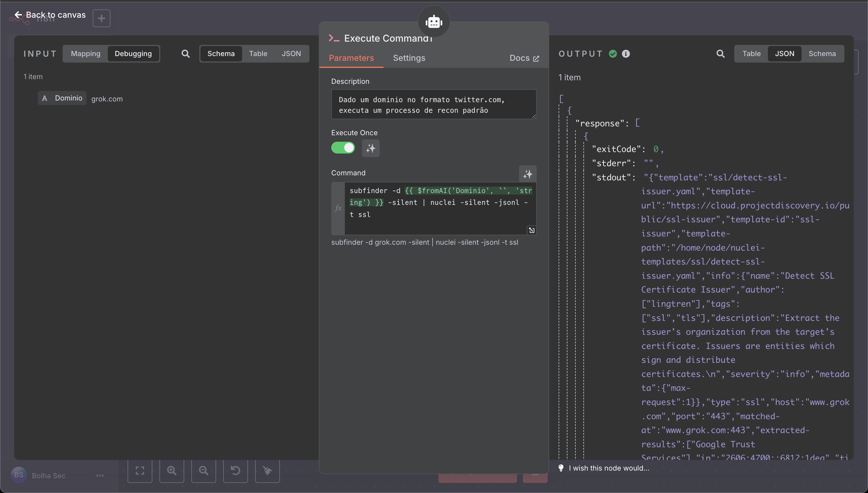Expand the command expression editor
Screen dimensions: 868x493
tap(531, 230)
